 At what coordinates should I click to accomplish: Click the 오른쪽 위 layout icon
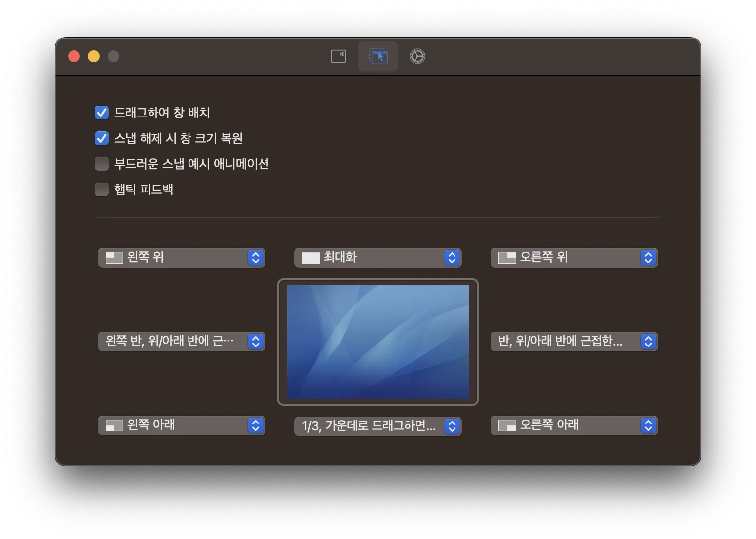507,258
